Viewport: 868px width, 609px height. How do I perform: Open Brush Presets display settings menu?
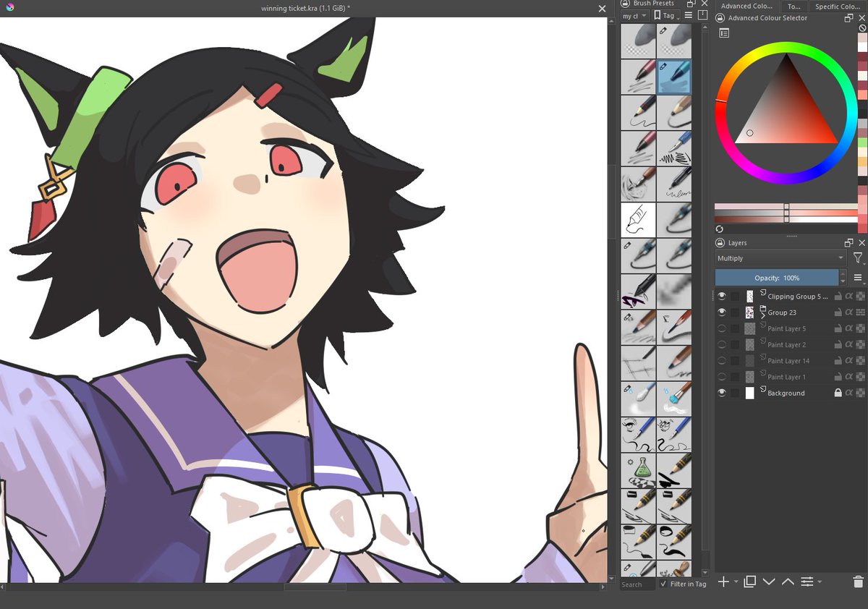point(689,15)
